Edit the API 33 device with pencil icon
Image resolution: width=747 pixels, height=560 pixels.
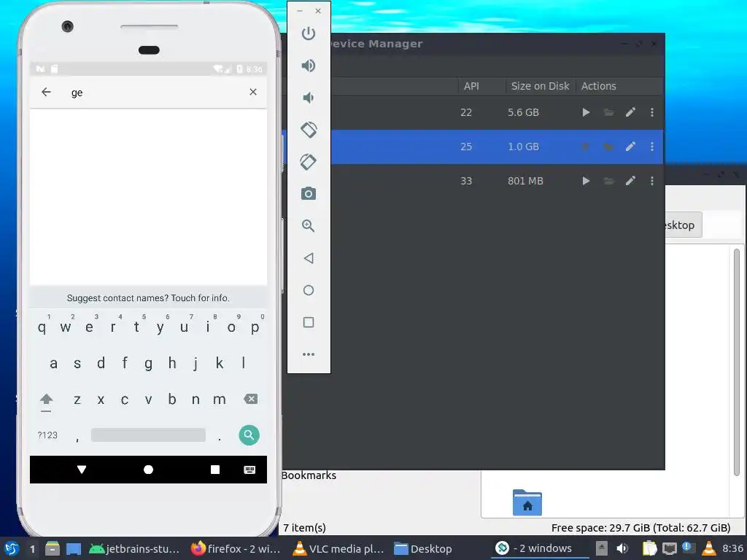[x=630, y=181]
